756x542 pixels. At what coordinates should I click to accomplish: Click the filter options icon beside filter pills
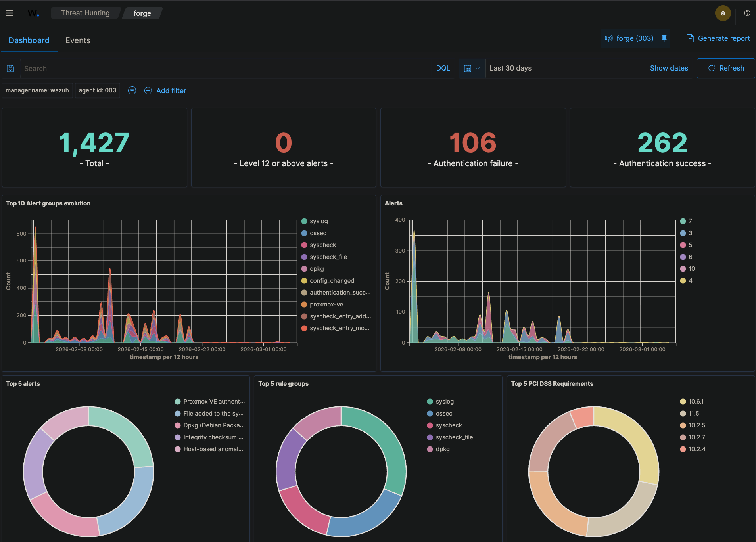(x=132, y=90)
